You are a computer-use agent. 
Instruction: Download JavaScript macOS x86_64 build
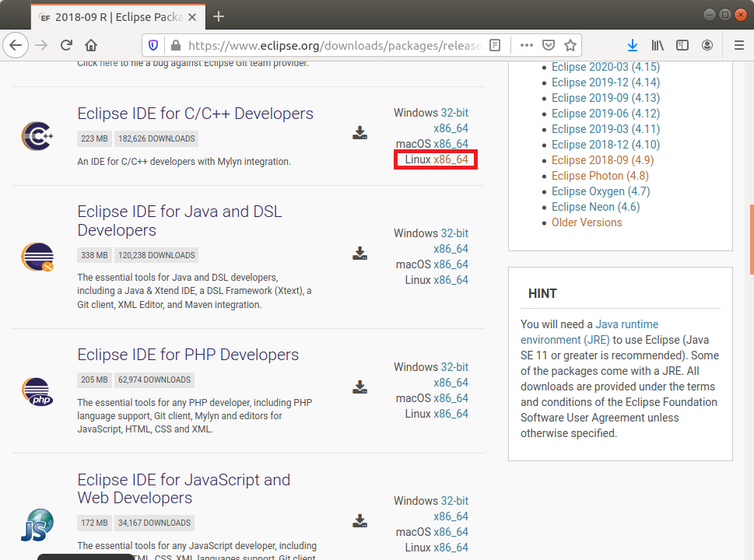[x=451, y=532]
